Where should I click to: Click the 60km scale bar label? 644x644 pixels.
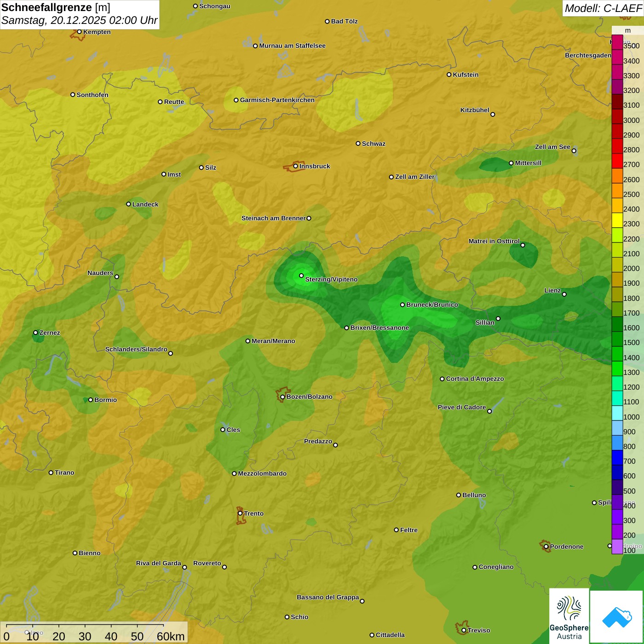[171, 636]
